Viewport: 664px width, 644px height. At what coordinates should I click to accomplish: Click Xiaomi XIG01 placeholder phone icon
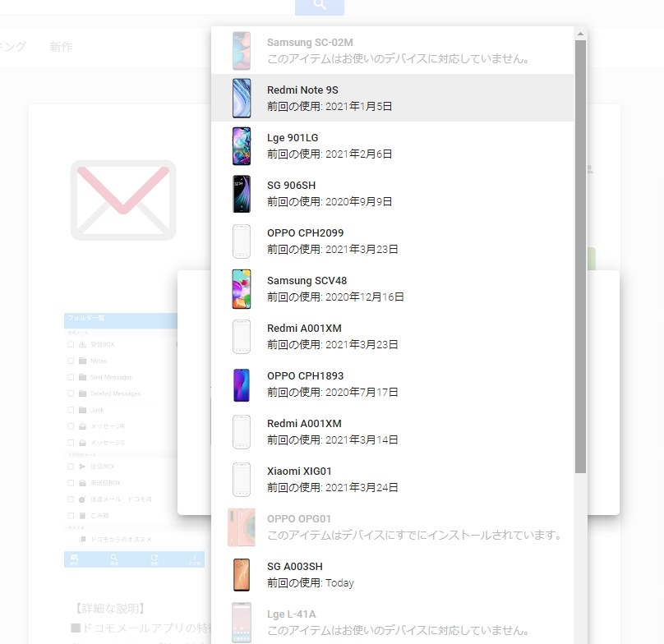242,480
